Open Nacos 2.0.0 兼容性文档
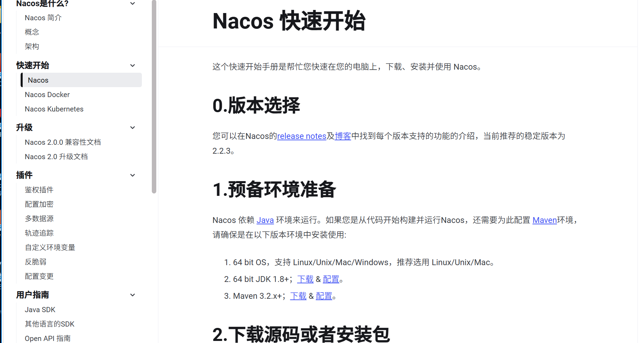644x343 pixels. click(63, 142)
